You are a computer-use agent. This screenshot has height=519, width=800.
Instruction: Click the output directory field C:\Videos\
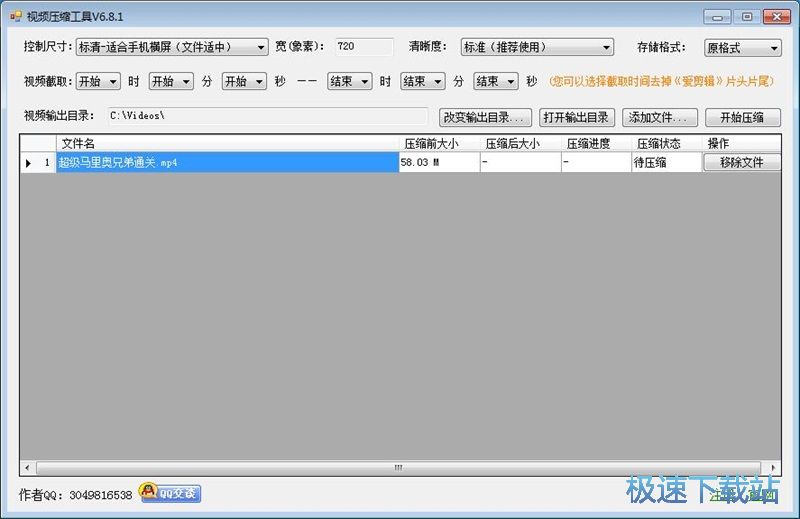pos(268,116)
